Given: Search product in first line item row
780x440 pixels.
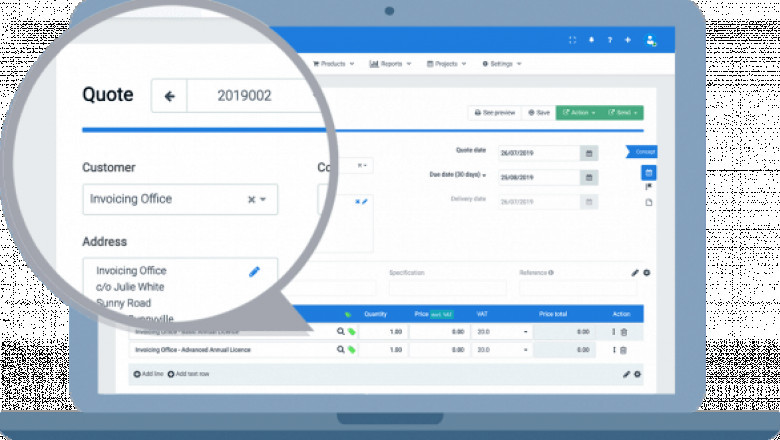Looking at the screenshot, I should [340, 331].
